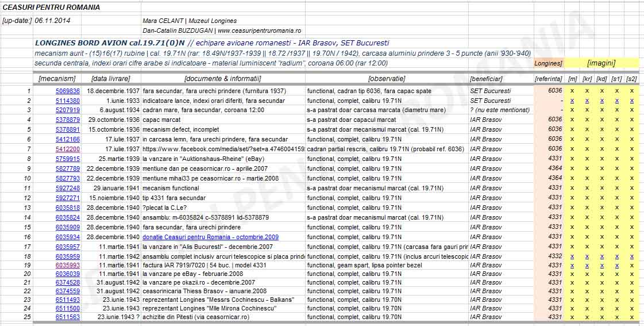Open mechanism link 6374559
This screenshot has width=644, height=326.
[68, 291]
